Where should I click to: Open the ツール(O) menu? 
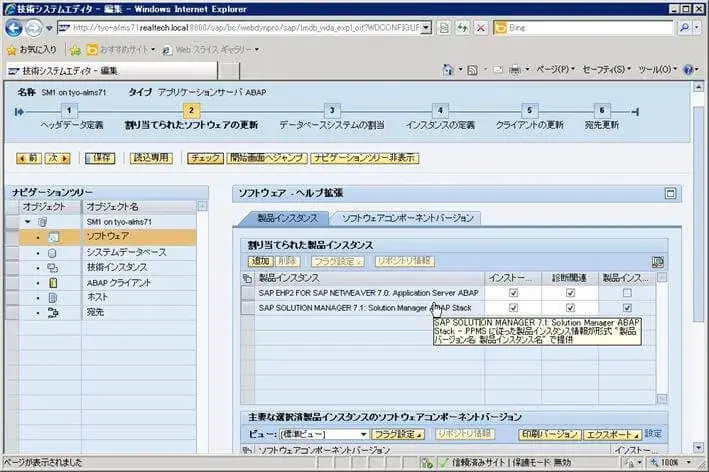657,70
